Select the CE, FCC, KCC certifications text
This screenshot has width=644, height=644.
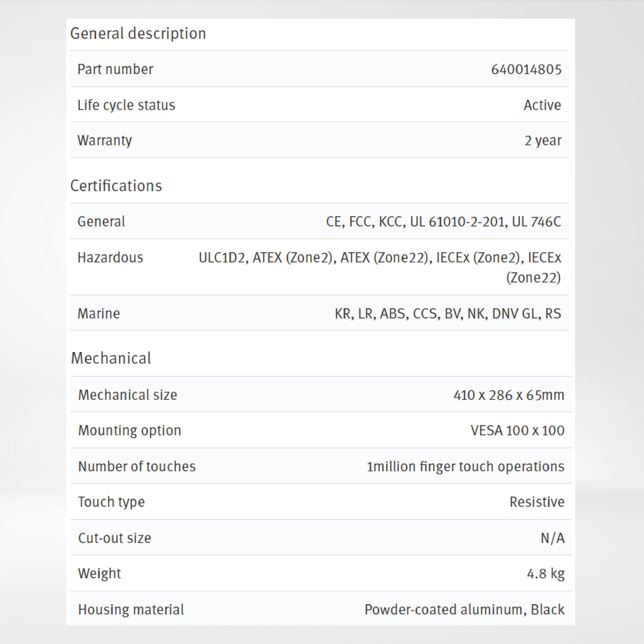tap(443, 222)
